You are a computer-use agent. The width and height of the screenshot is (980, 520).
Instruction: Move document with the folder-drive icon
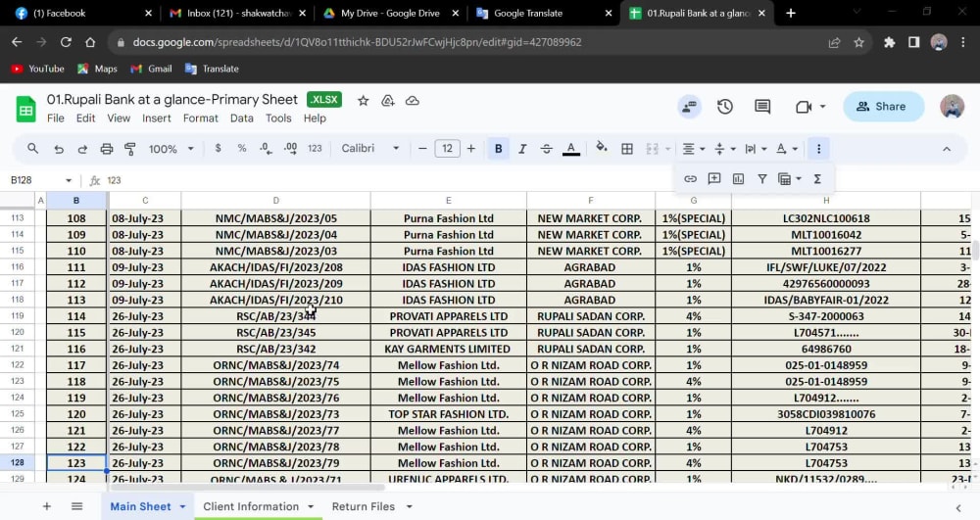[x=387, y=101]
